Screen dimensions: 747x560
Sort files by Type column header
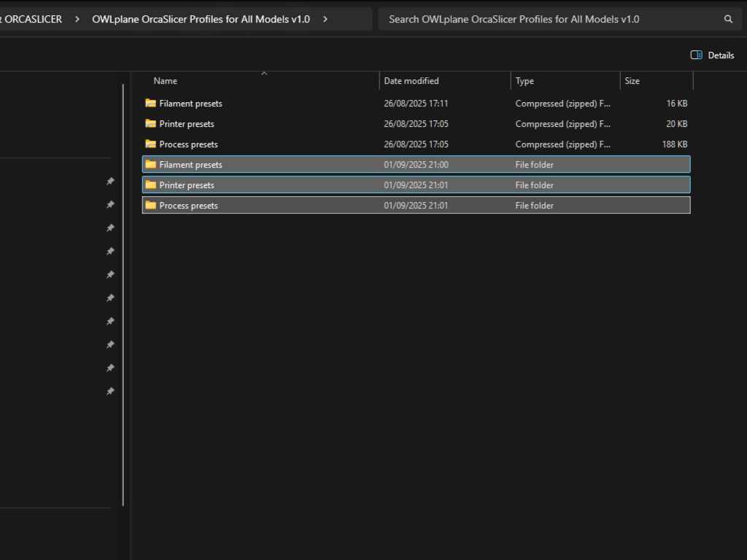click(525, 81)
